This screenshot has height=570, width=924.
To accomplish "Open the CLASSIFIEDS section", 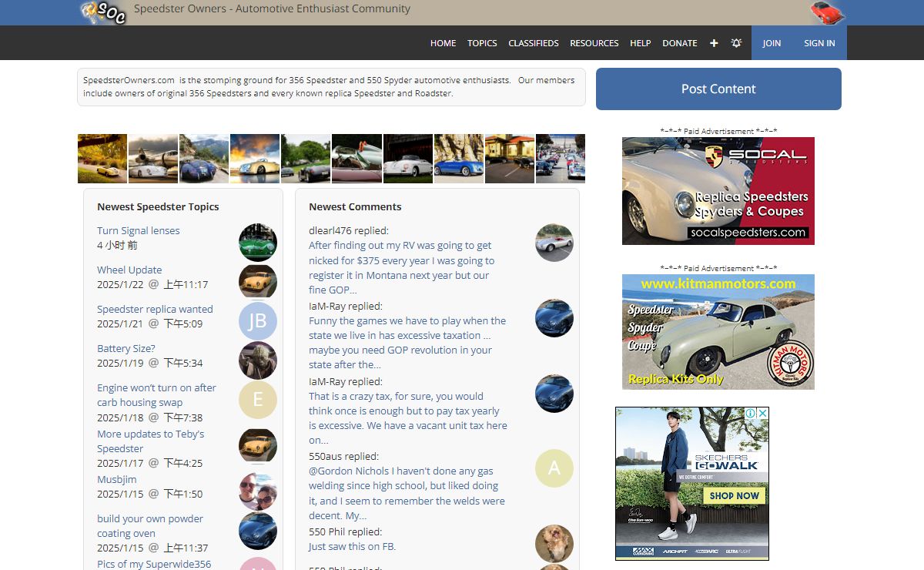I will 534,43.
